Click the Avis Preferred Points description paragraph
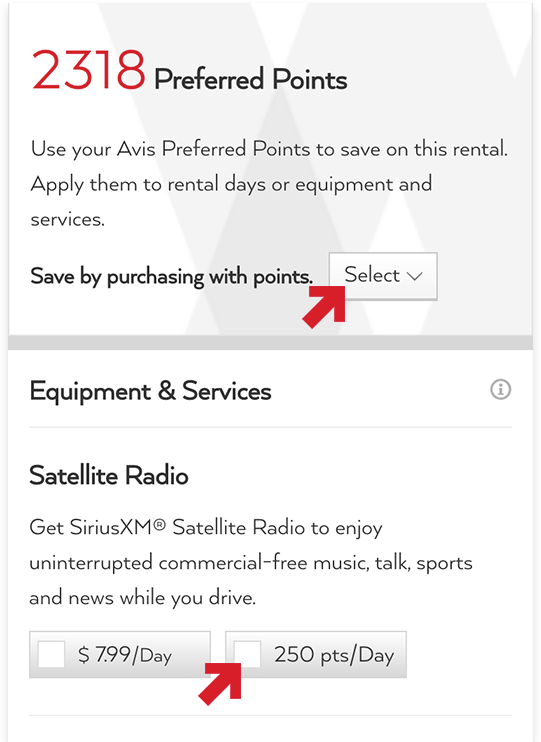 point(269,184)
